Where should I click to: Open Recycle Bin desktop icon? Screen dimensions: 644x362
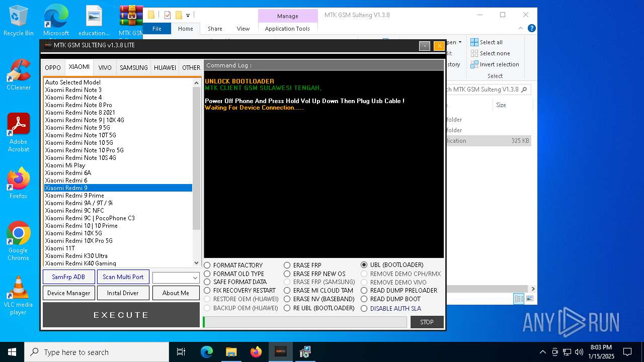pyautogui.click(x=18, y=20)
